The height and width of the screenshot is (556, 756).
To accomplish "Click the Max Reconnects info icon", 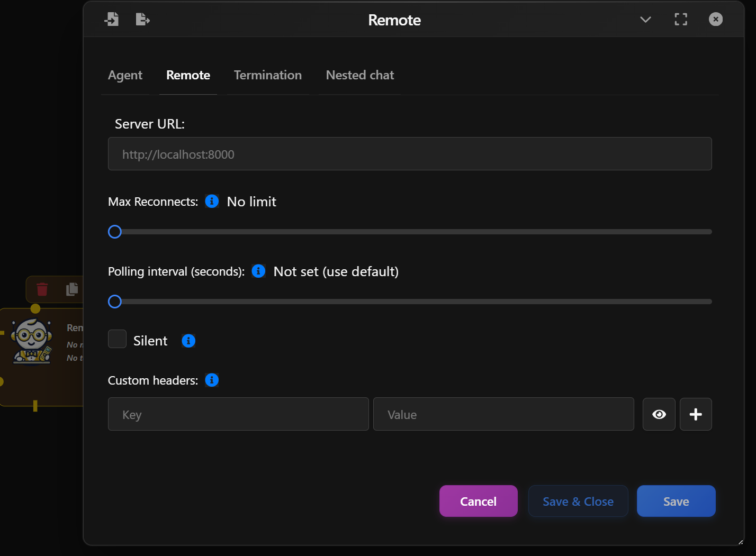I will pyautogui.click(x=211, y=201).
